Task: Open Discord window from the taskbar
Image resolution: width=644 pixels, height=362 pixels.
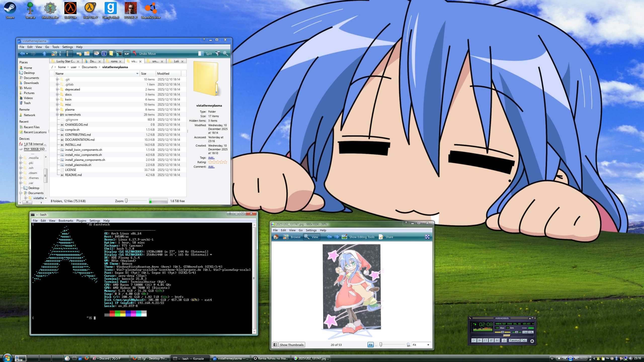Action: point(110,358)
